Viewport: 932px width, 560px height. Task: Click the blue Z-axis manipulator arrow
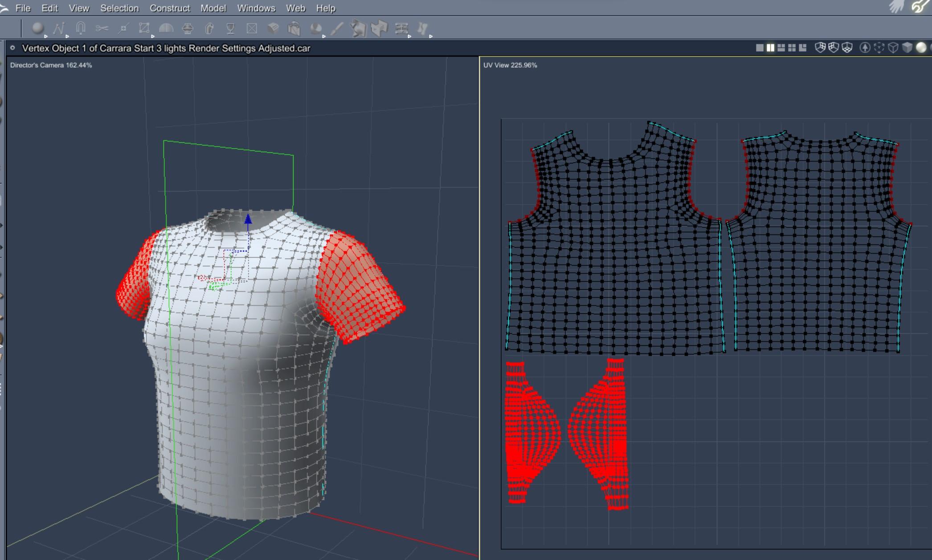point(248,219)
